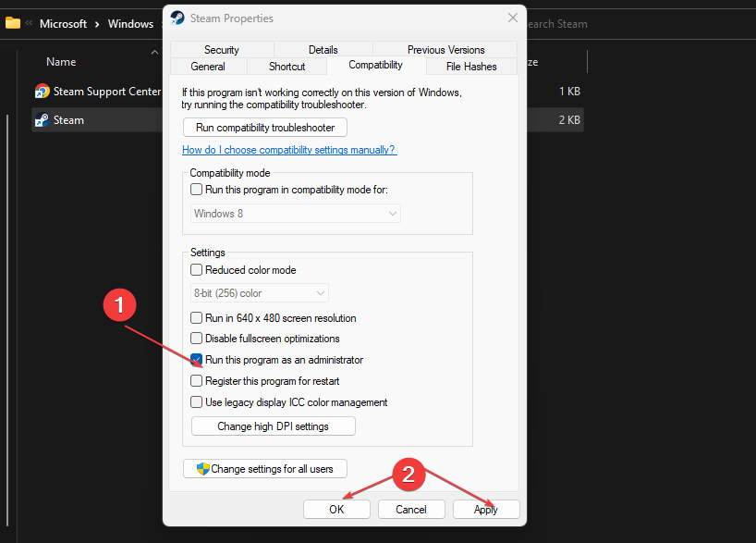The image size is (756, 543).
Task: Enable Use legacy display ICC color management
Action: coord(196,402)
